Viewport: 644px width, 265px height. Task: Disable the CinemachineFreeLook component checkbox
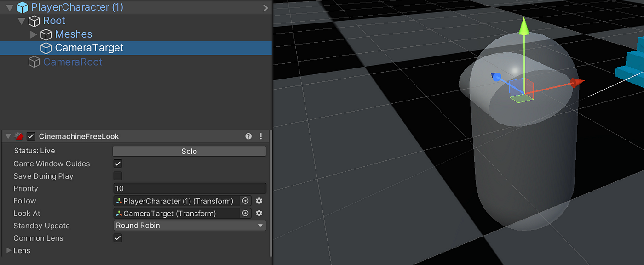[x=31, y=136]
